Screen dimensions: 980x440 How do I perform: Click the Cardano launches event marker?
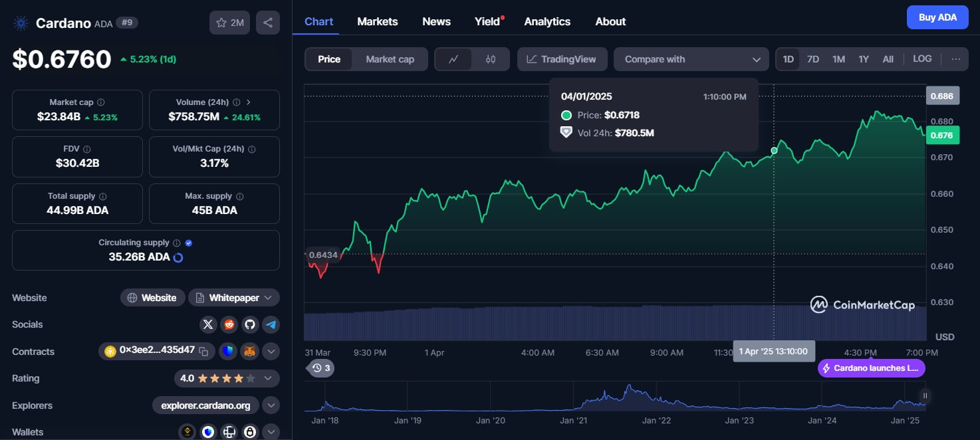tap(871, 368)
